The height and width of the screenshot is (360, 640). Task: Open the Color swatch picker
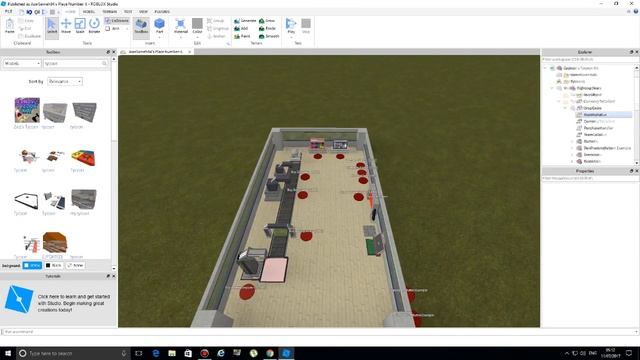click(197, 23)
